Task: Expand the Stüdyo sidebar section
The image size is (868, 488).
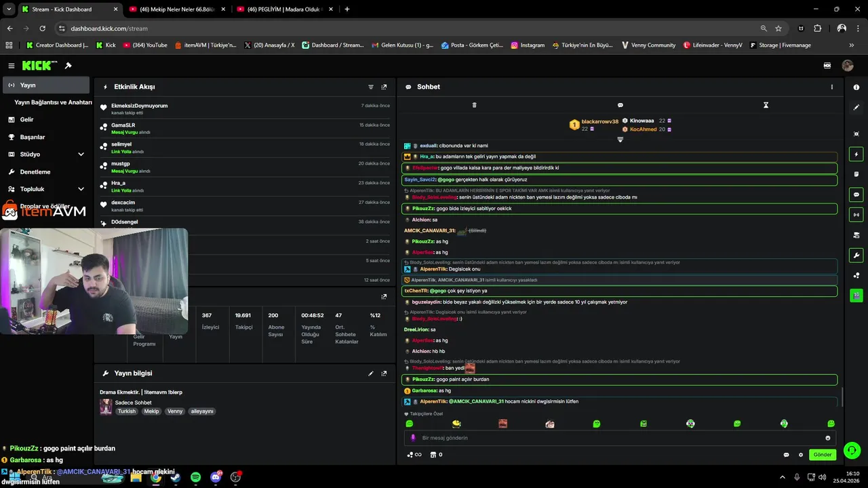Action: pyautogui.click(x=46, y=155)
